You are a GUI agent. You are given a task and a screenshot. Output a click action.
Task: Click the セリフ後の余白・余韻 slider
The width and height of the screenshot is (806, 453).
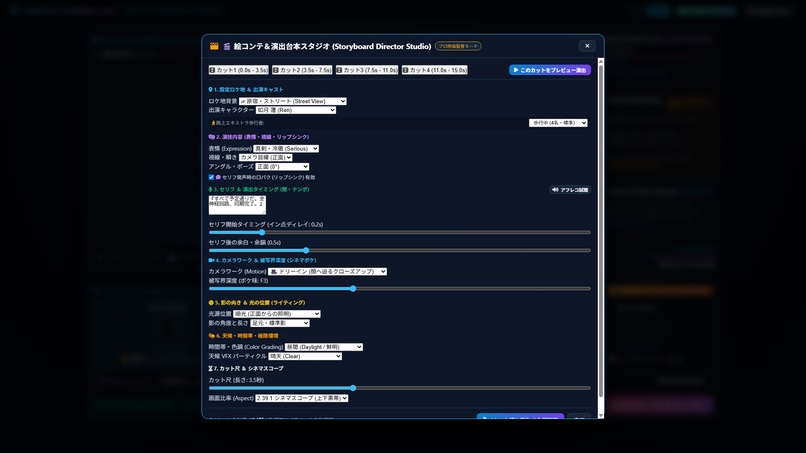coord(399,250)
